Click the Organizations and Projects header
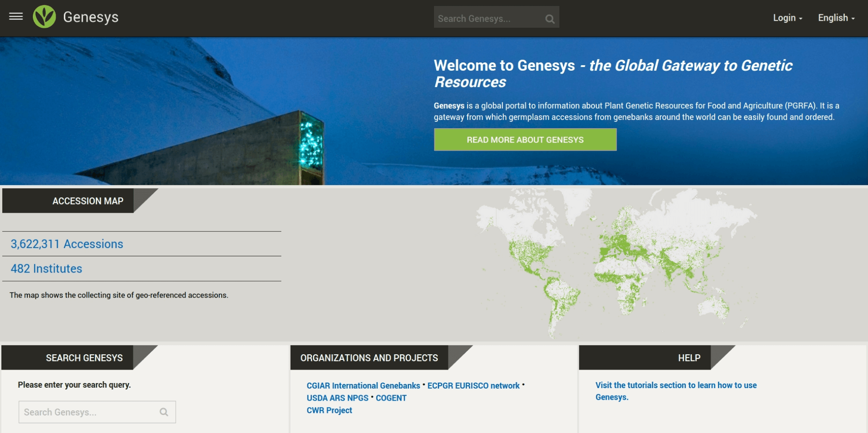Screen dimensions: 868x433 369,358
